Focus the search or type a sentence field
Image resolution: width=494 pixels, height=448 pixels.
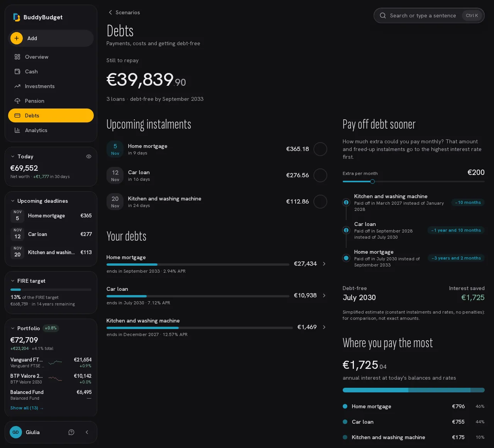[429, 15]
